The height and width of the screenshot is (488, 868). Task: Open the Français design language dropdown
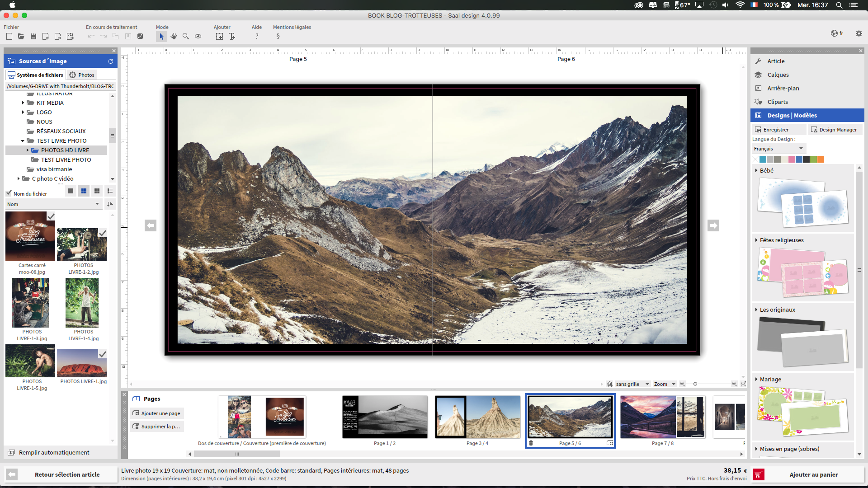[779, 149]
